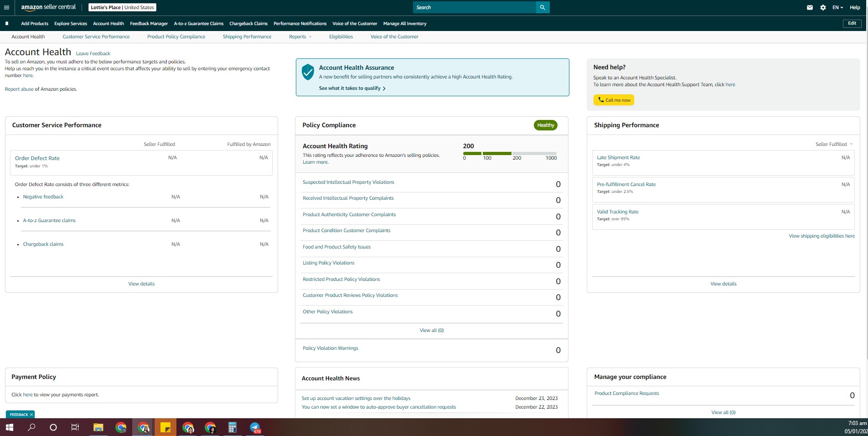Open Policy Violation Warnings

[x=331, y=348]
